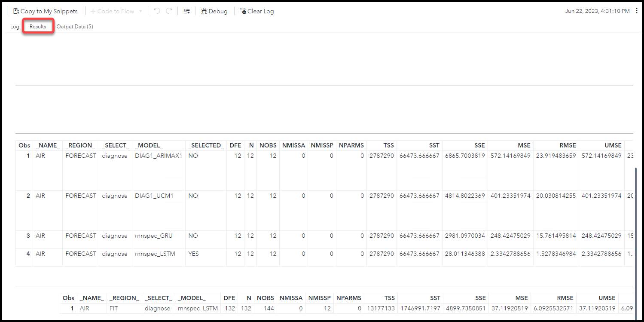Click the Jun 22, 2023 timestamp

pyautogui.click(x=597, y=11)
